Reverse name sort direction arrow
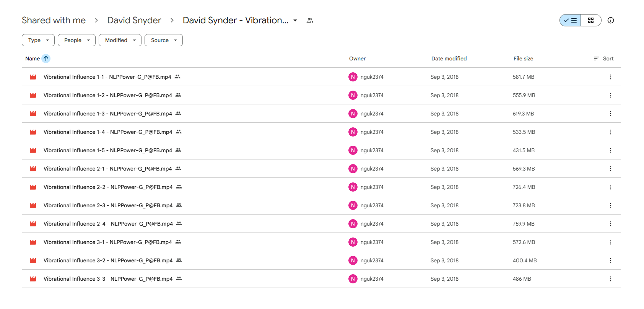 pyautogui.click(x=46, y=59)
